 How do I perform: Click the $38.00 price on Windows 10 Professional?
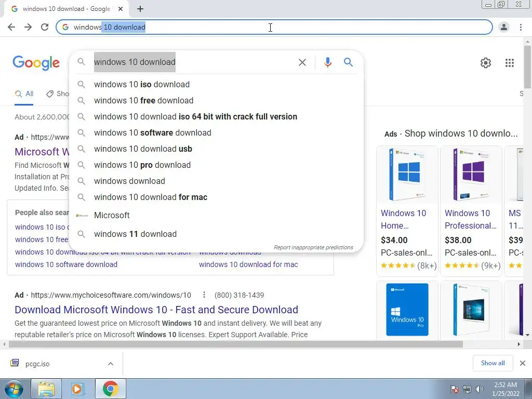458,240
